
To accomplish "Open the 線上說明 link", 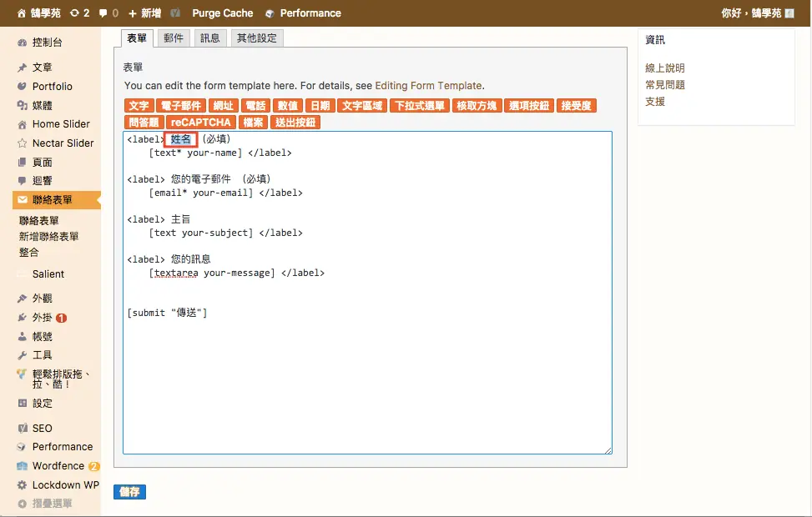I will click(x=665, y=68).
